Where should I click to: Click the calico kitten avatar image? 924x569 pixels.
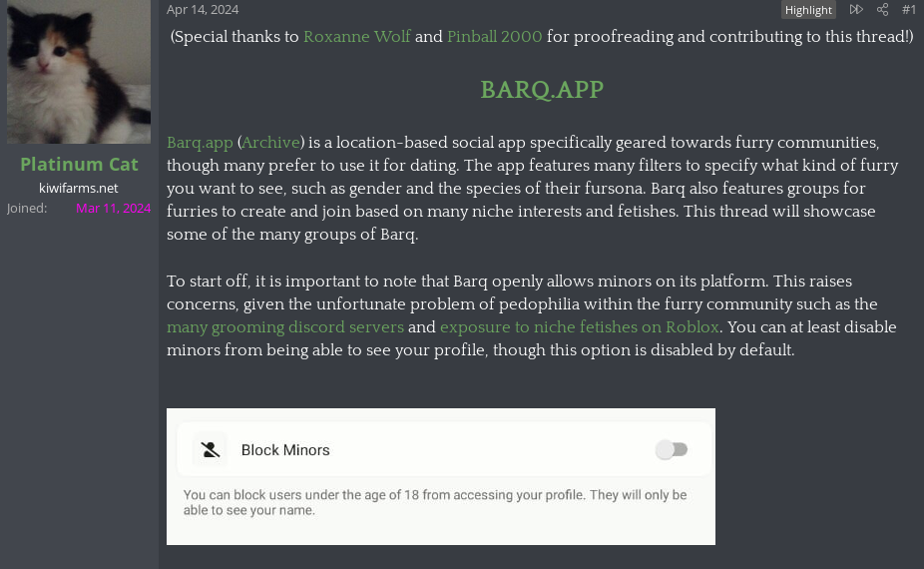click(79, 71)
